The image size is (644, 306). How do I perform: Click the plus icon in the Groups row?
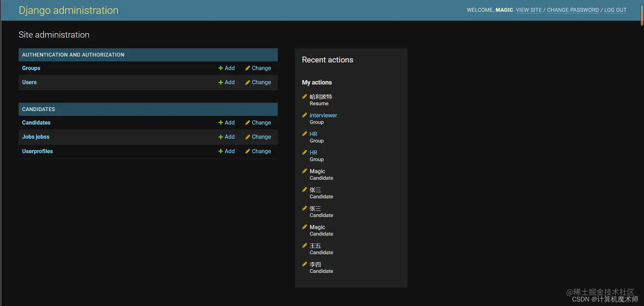221,68
